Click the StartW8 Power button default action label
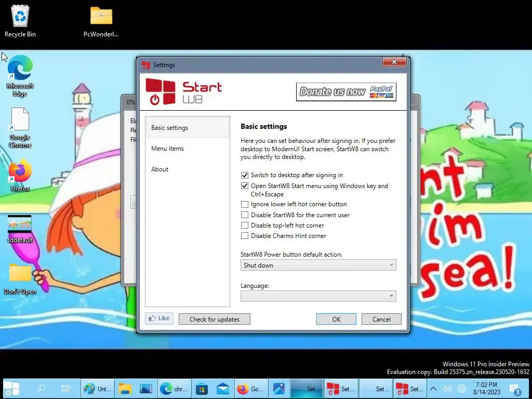This screenshot has height=399, width=532. coord(291,255)
